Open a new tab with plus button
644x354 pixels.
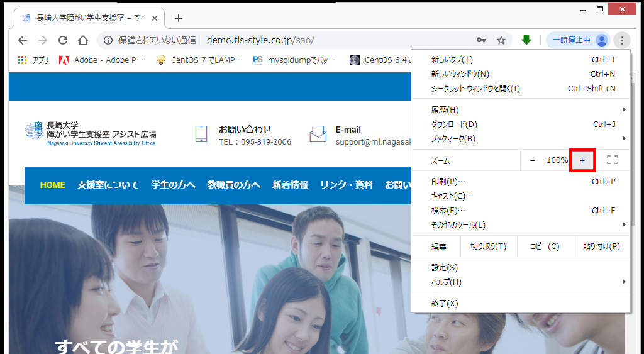[x=178, y=18]
